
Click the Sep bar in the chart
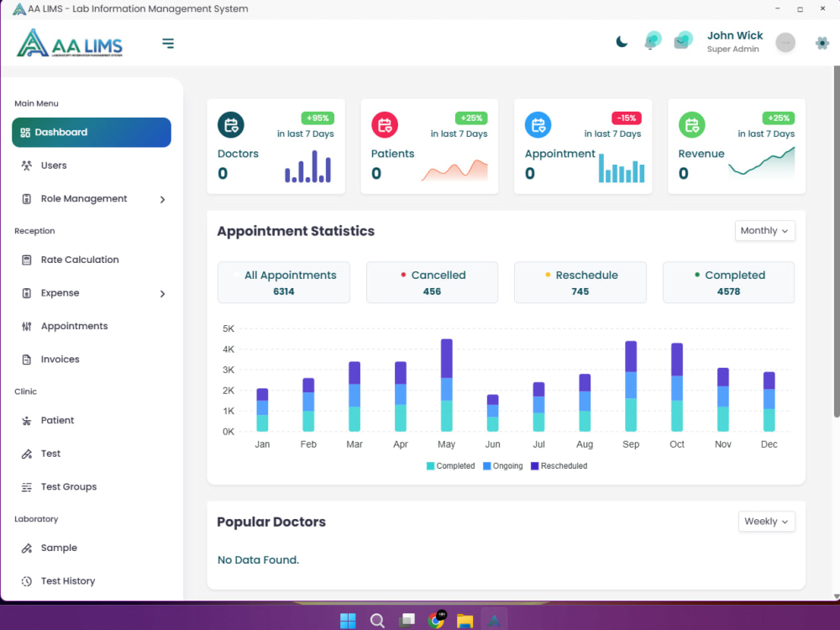tap(631, 386)
